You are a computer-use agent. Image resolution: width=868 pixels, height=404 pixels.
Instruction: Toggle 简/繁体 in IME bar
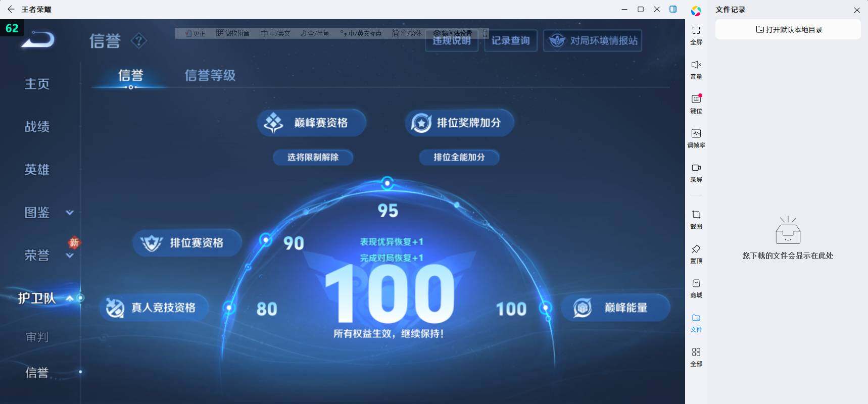pos(407,33)
